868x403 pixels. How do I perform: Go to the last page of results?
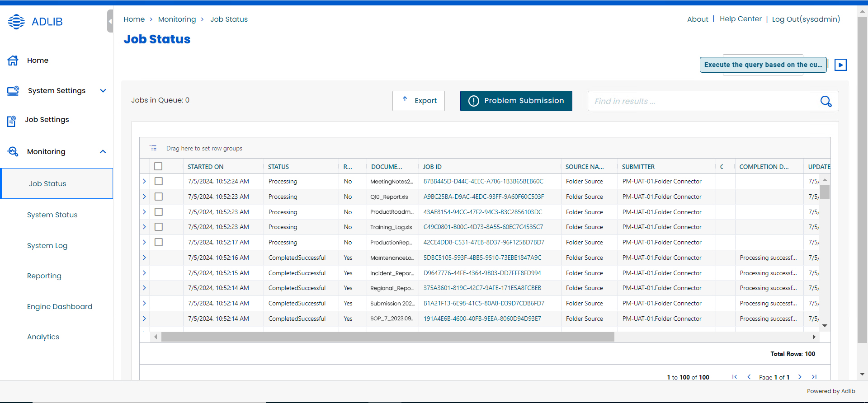pos(814,377)
